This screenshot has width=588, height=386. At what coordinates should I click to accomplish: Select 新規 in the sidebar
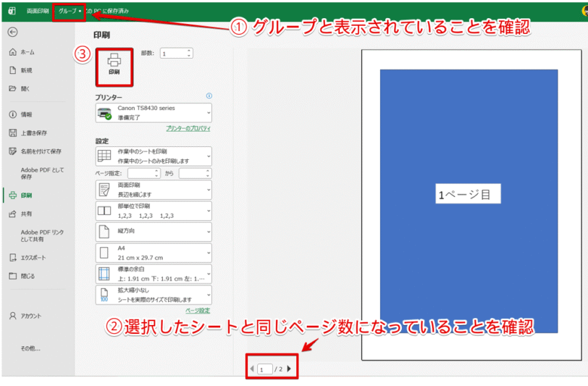(x=26, y=70)
